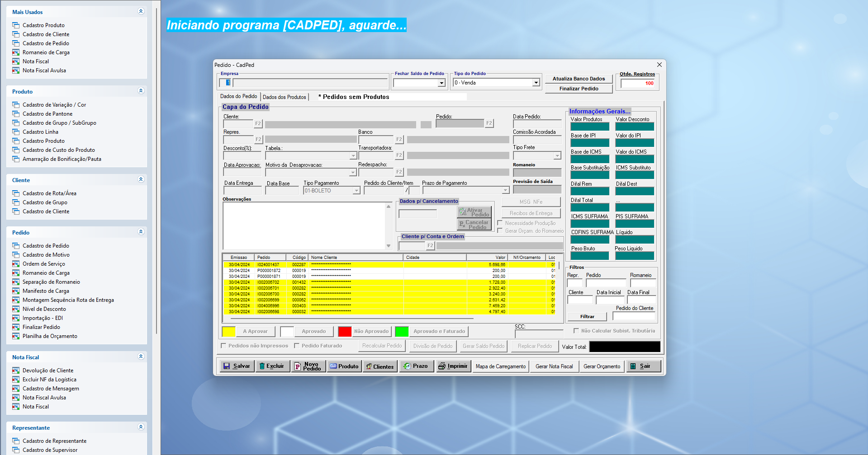Tick the Pedido Faturado checkbox
The height and width of the screenshot is (455, 868).
(297, 346)
